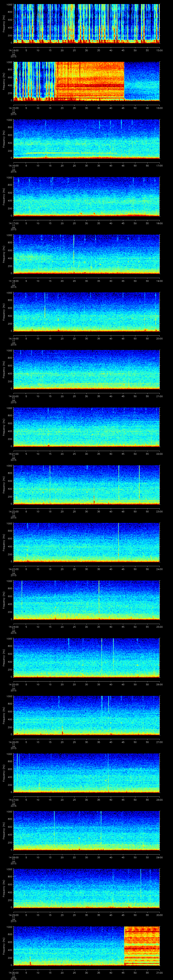Click the "14:20:00" start time label
The width and height of the screenshot is (173, 980).
(13, 396)
